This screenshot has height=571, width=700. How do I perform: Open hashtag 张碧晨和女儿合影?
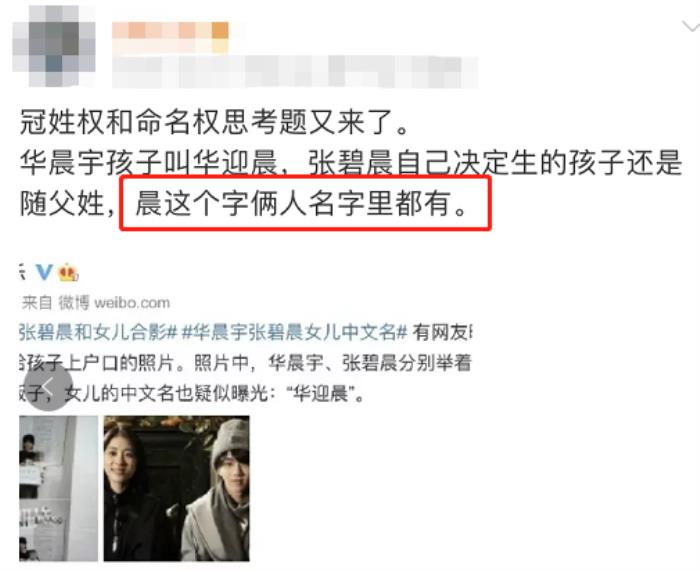98,333
